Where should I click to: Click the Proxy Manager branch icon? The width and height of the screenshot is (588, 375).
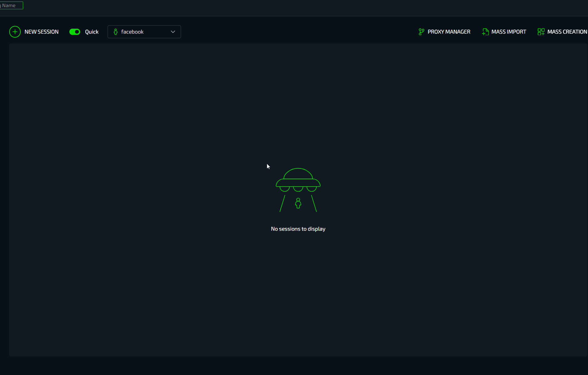(421, 32)
